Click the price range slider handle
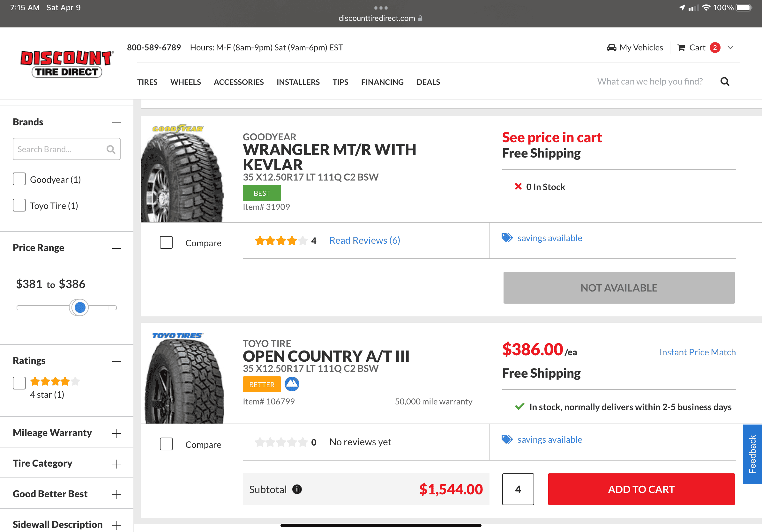 coord(80,308)
